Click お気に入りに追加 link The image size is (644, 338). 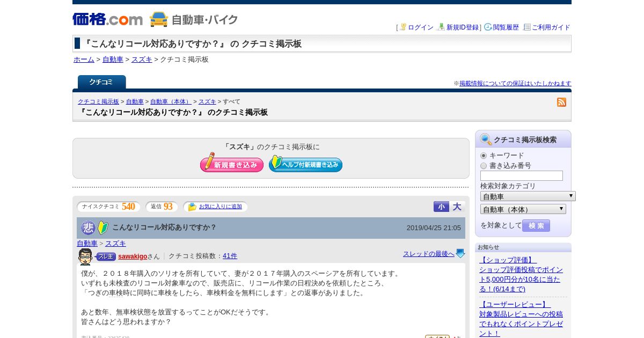point(221,207)
